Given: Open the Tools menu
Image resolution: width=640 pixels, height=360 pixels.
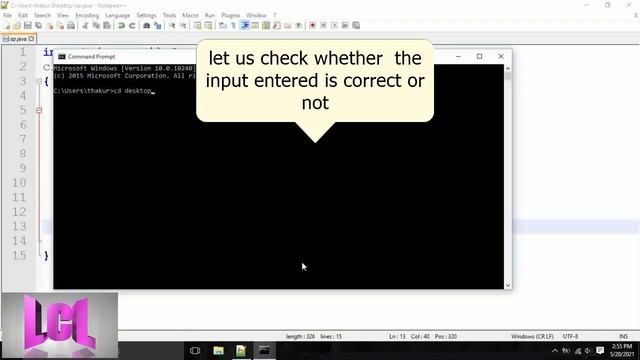Looking at the screenshot, I should (169, 16).
